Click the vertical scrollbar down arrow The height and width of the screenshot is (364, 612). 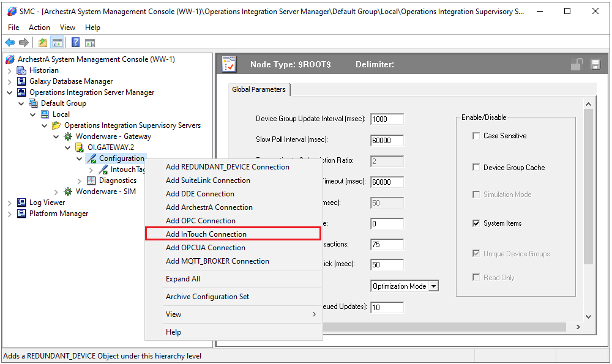click(x=589, y=317)
